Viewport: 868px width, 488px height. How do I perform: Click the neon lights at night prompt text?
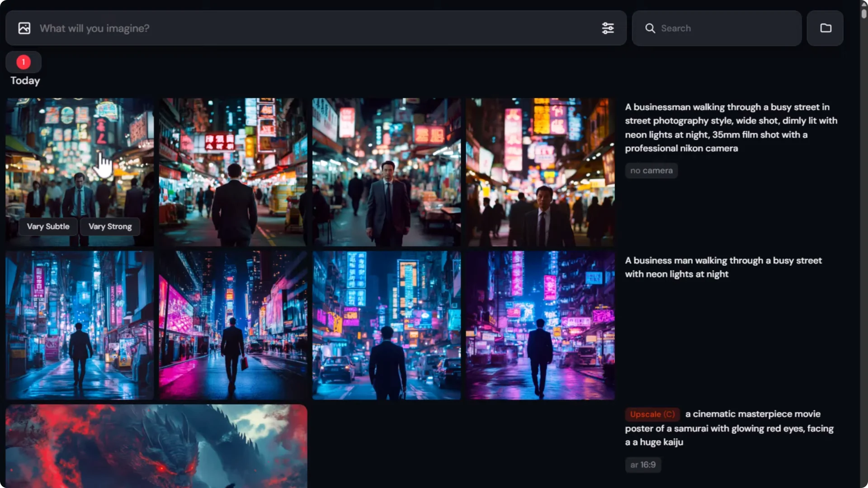[723, 267]
